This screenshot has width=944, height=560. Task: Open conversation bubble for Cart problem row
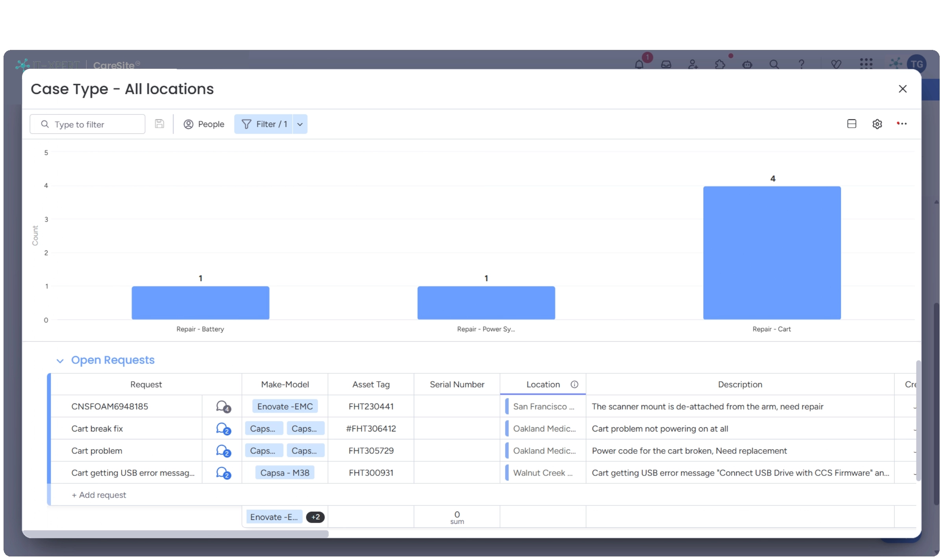click(223, 451)
